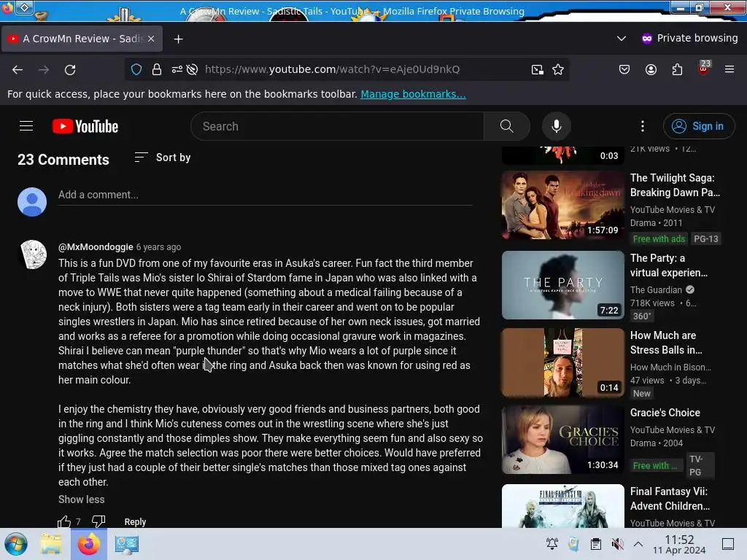Open the list all tabs dropdown arrow
Viewport: 747px width, 560px height.
point(622,38)
